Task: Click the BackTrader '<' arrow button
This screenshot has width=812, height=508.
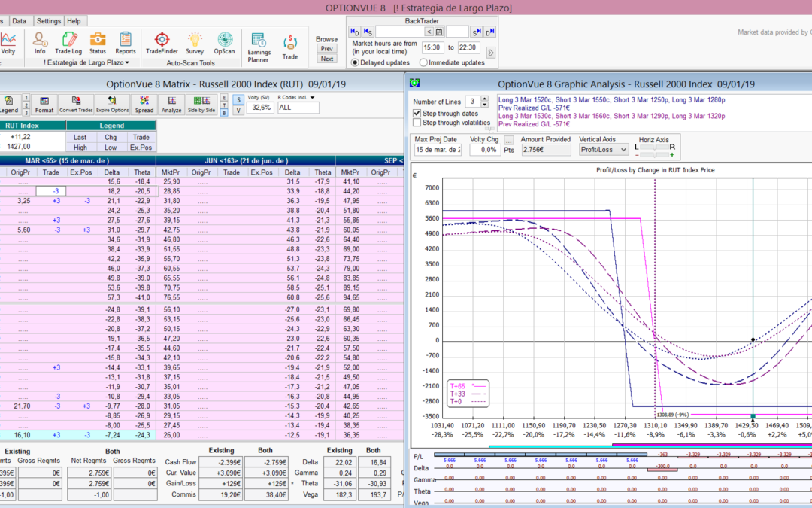Action: [429, 32]
